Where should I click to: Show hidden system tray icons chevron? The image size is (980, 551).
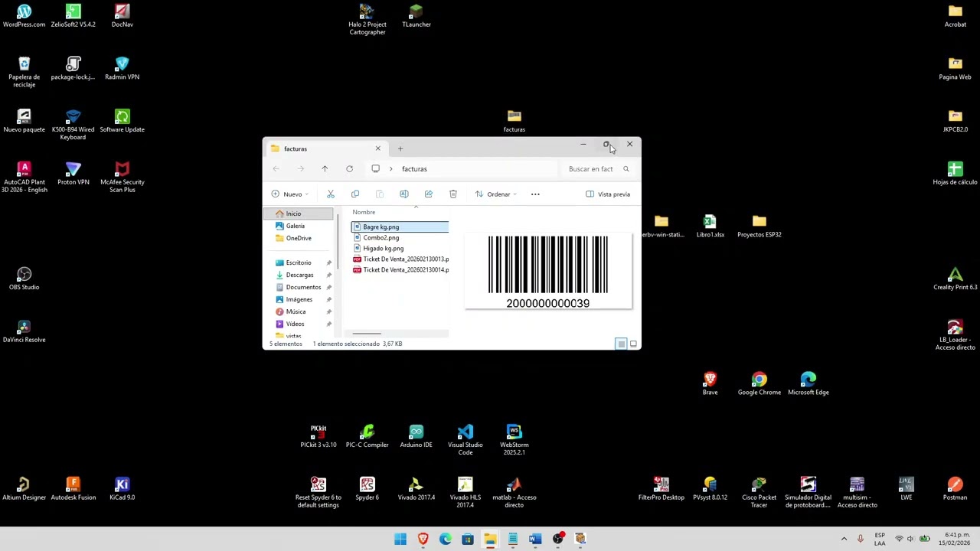pos(844,540)
